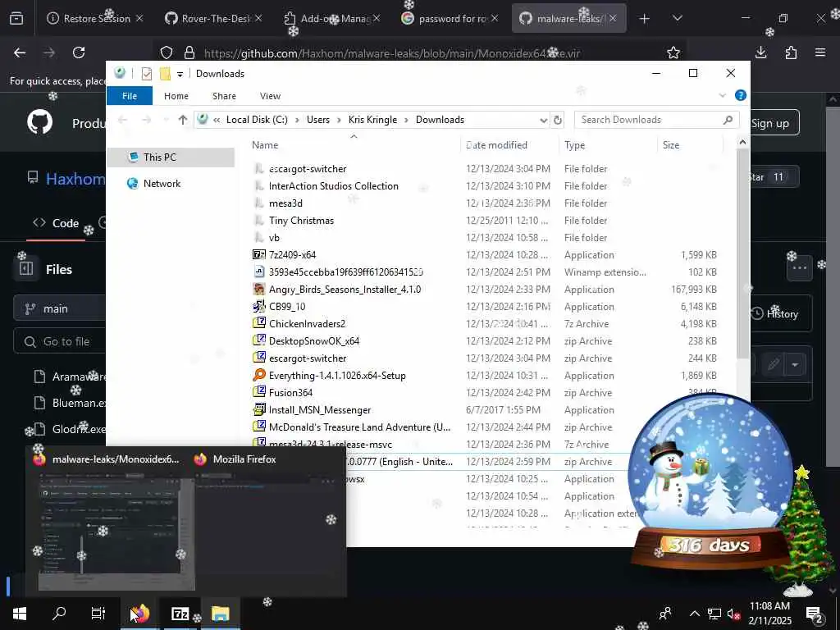Switch to the Home ribbon tab
The width and height of the screenshot is (840, 630).
(x=176, y=96)
